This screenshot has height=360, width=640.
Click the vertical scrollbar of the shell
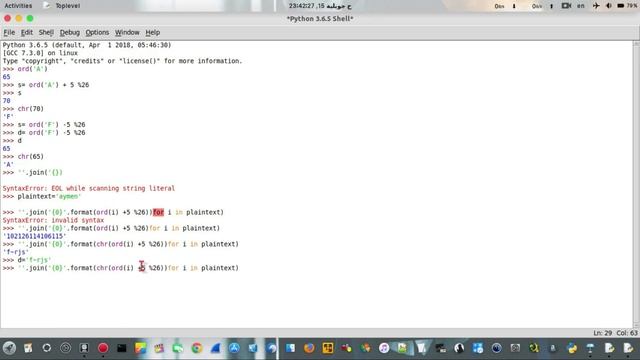(636, 184)
